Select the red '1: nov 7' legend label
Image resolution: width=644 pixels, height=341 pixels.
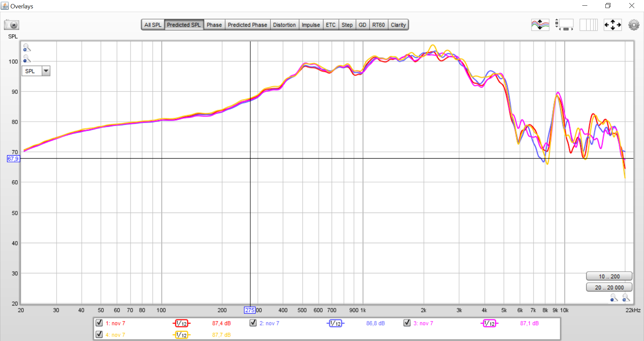(115, 323)
